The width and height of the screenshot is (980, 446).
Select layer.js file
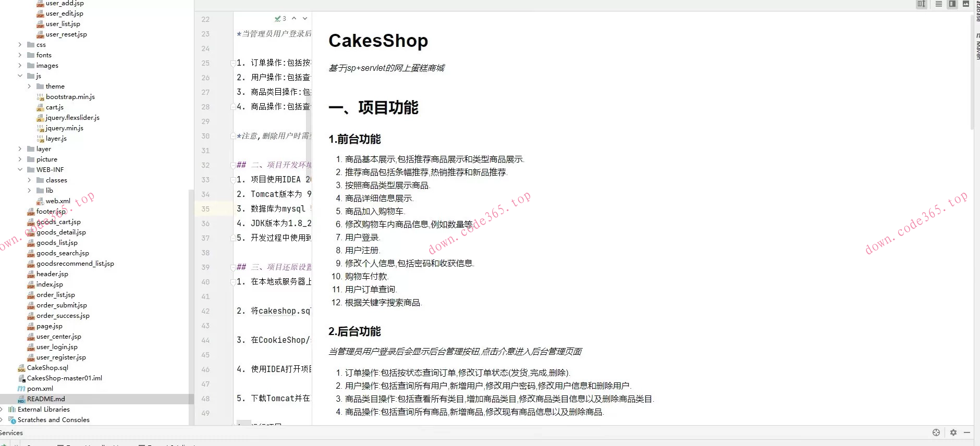(56, 139)
